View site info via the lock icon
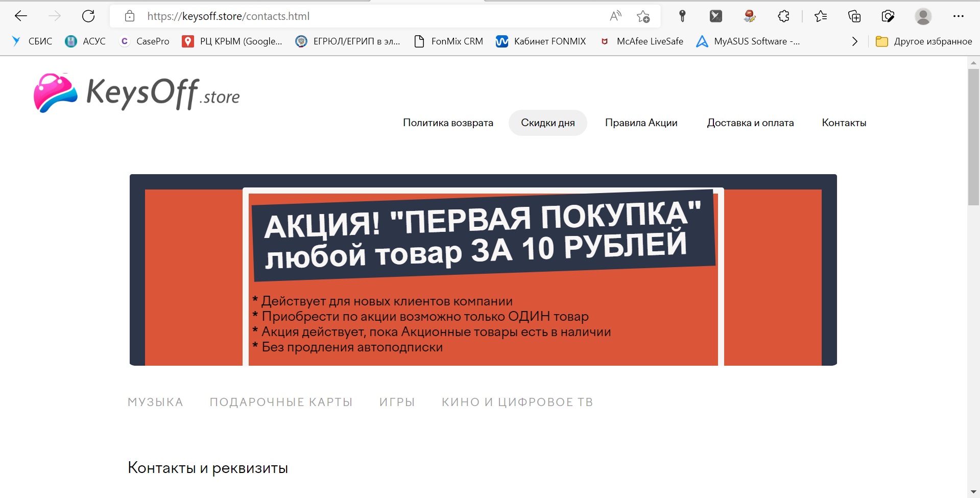The image size is (980, 498). click(x=130, y=16)
